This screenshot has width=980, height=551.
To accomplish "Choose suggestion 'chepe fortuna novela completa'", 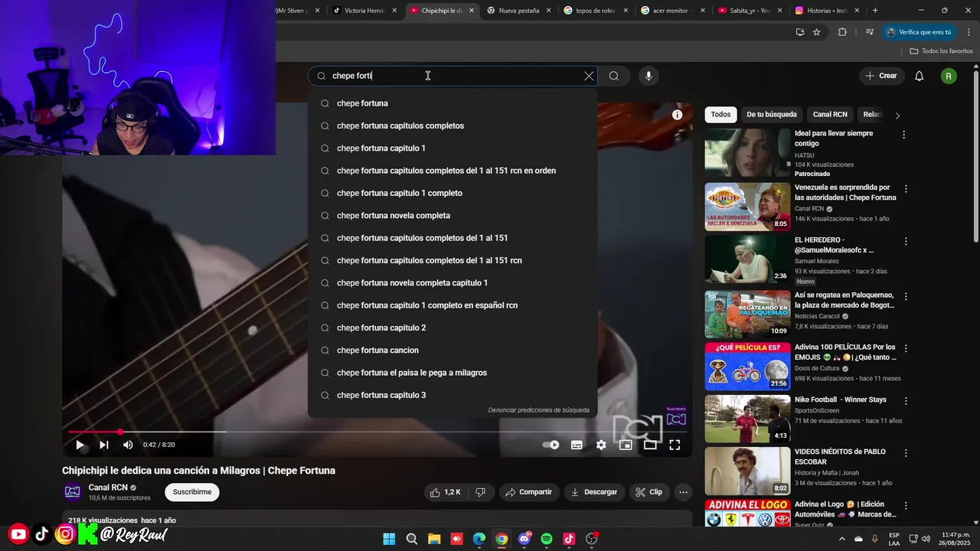I will [x=452, y=216].
